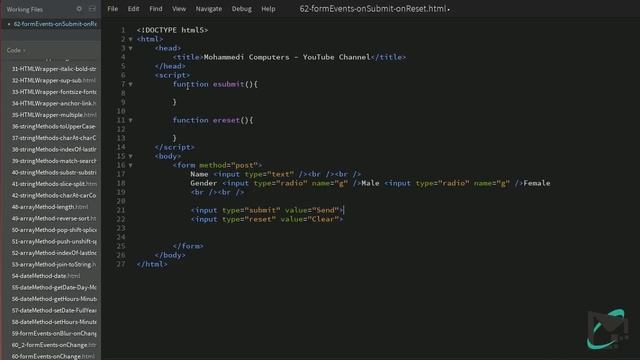Viewport: 640px width, 360px height.
Task: Click the closing html tag on line 27
Action: point(152,264)
